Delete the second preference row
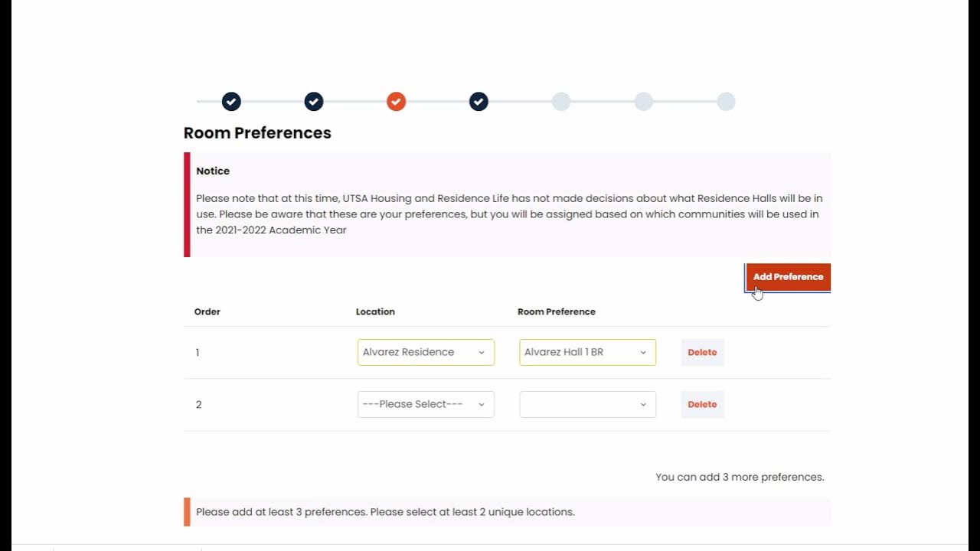Screen dimensions: 980x551 [x=702, y=404]
